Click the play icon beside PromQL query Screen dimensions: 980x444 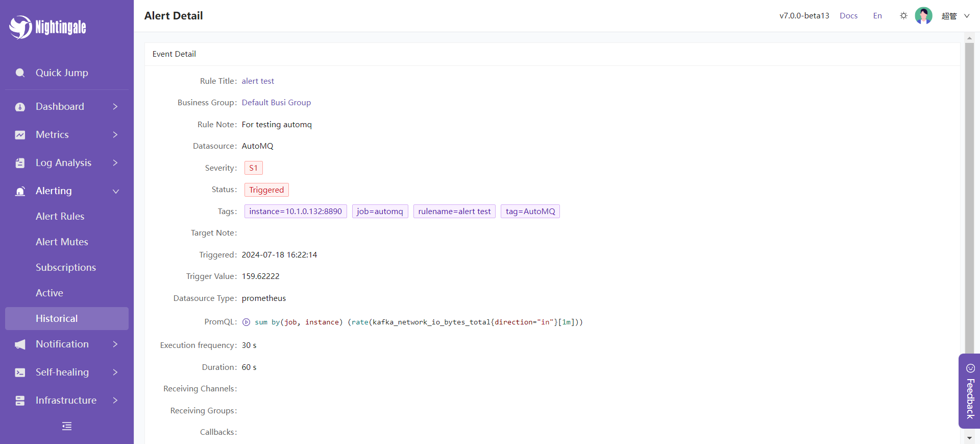[x=246, y=322]
